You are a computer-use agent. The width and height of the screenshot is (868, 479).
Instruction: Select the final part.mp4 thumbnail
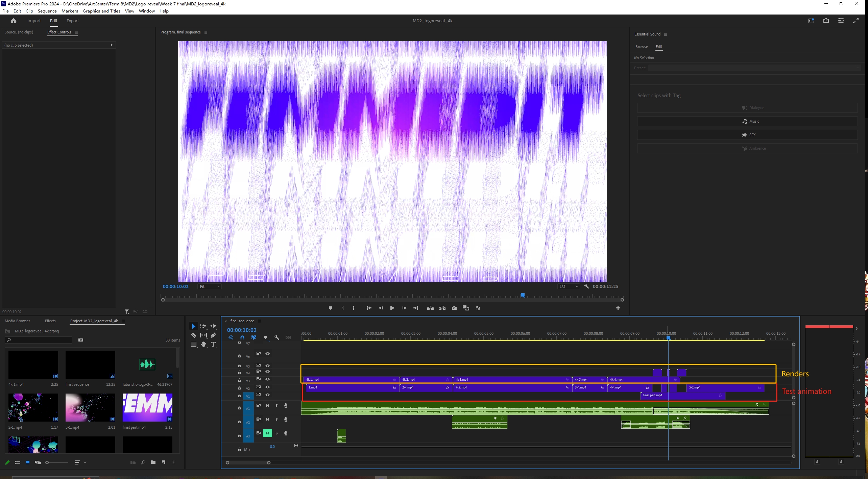point(147,407)
